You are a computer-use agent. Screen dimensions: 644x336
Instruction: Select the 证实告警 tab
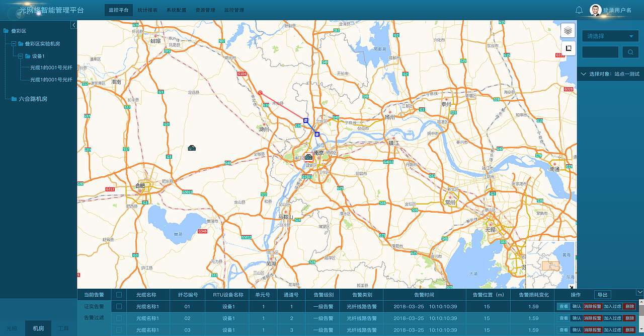point(94,306)
